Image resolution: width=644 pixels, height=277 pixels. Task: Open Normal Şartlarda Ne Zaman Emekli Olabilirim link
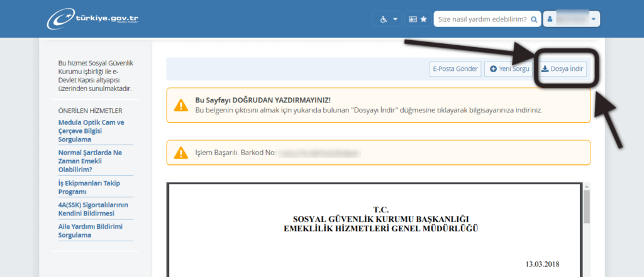[91, 161]
